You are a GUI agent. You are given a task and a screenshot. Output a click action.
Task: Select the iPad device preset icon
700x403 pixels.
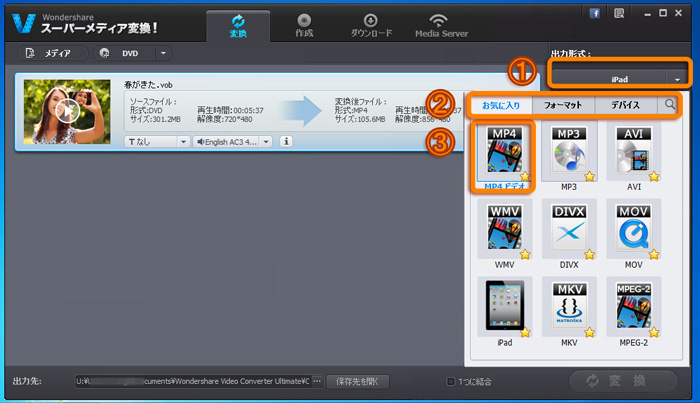504,306
